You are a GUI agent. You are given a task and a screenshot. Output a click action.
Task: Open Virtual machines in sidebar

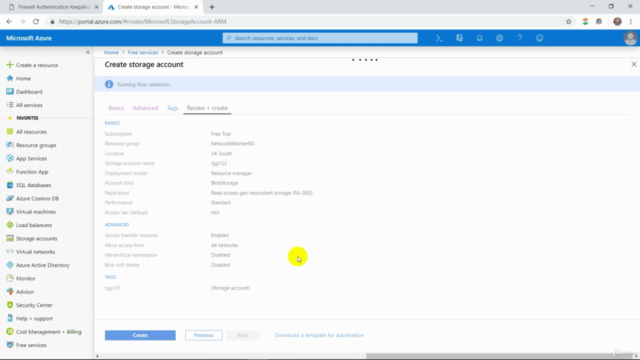pyautogui.click(x=36, y=212)
